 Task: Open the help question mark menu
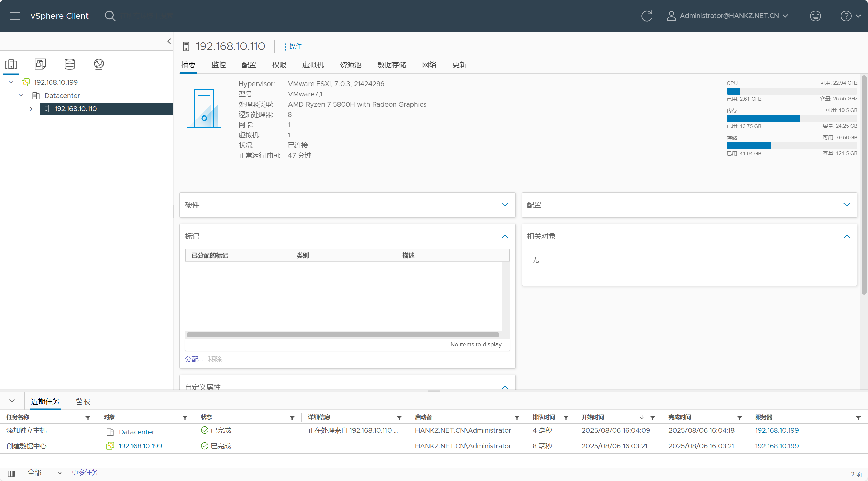tap(850, 16)
